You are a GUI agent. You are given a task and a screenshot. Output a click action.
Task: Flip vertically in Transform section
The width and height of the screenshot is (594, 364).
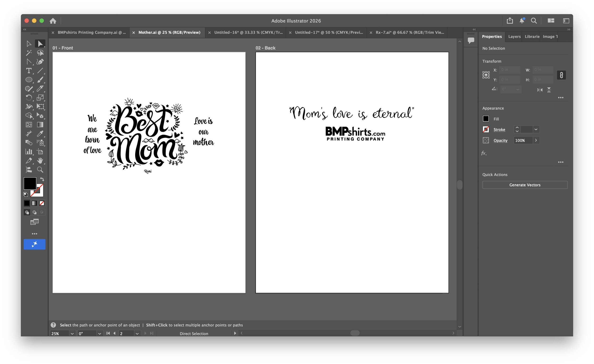point(549,90)
